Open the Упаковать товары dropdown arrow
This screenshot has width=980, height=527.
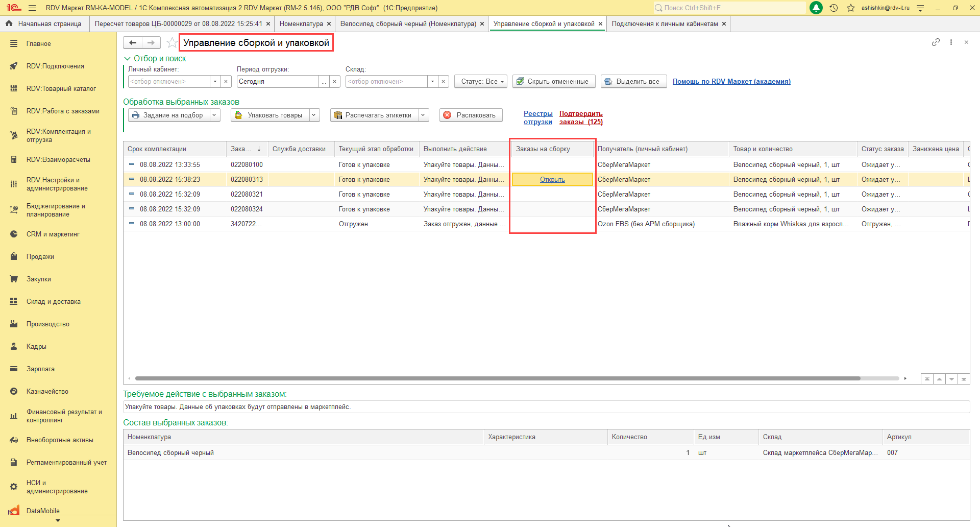click(x=314, y=115)
